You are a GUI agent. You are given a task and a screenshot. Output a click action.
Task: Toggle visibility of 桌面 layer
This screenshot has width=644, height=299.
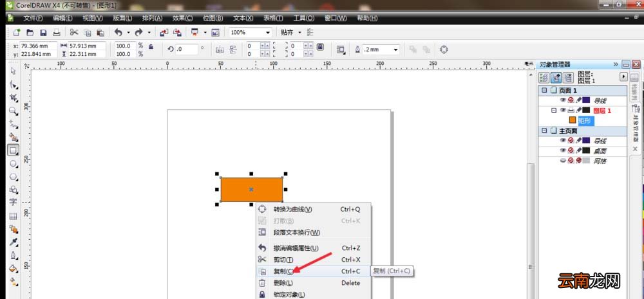tap(563, 150)
